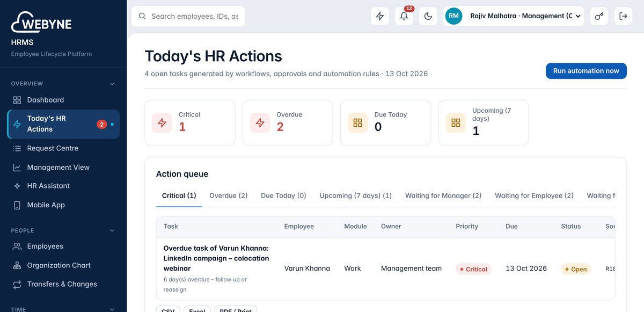
Task: Open the Waiting for Manager (2) tab
Action: point(443,196)
